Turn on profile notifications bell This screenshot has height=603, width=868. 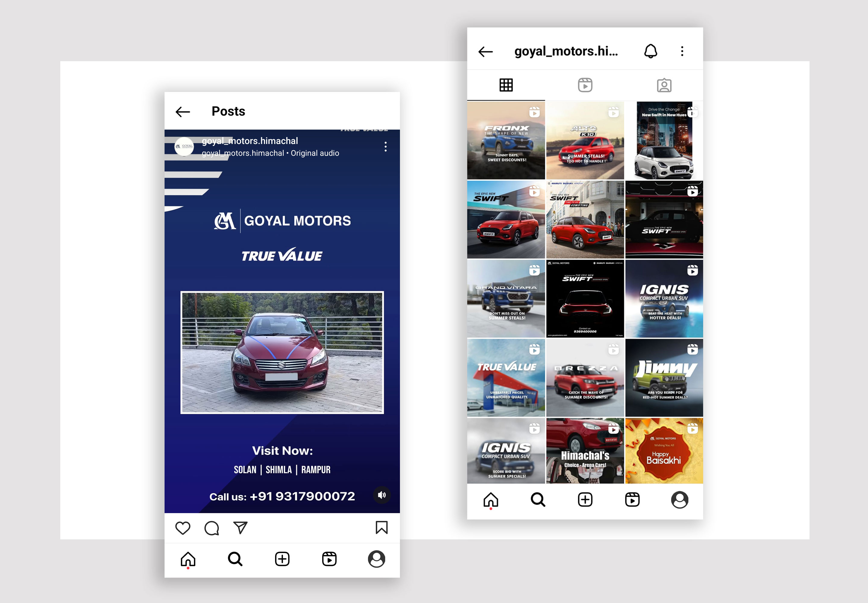[650, 51]
